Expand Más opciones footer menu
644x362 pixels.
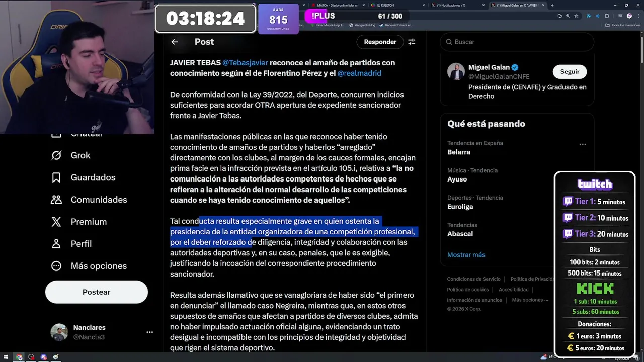point(530,300)
